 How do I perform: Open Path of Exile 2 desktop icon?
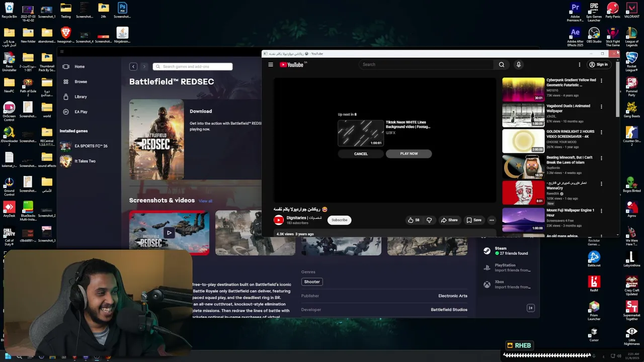28,86
